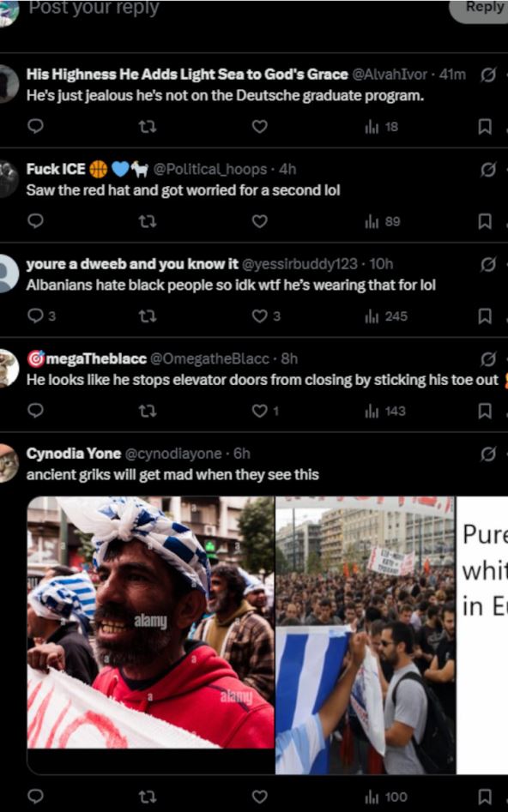Like the Deutsche graduate program reply
Viewport: 508px width, 812px height.
click(259, 126)
